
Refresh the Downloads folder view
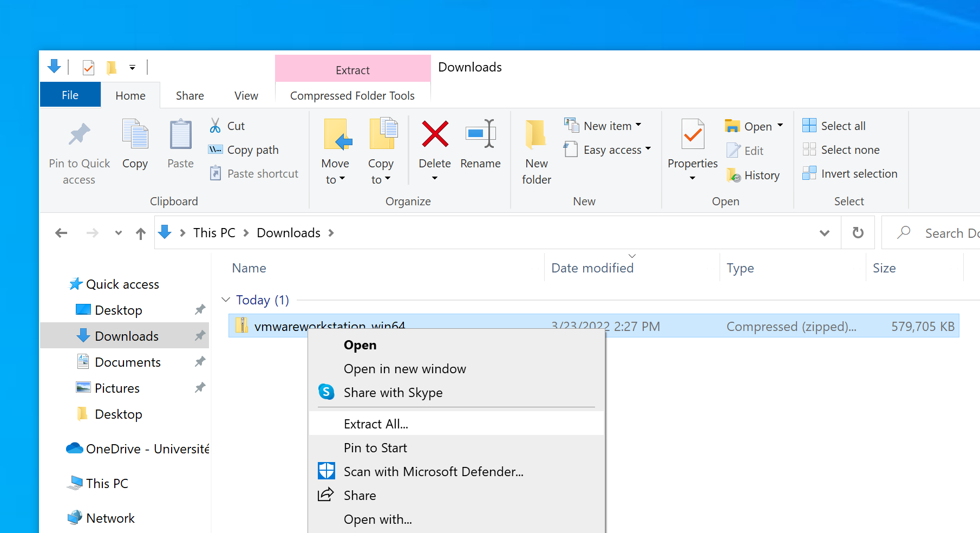[x=858, y=233]
